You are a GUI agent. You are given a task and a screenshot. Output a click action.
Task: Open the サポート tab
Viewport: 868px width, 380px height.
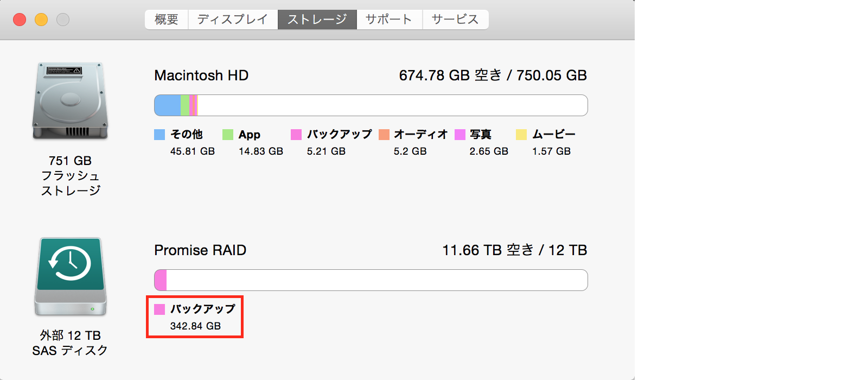389,20
